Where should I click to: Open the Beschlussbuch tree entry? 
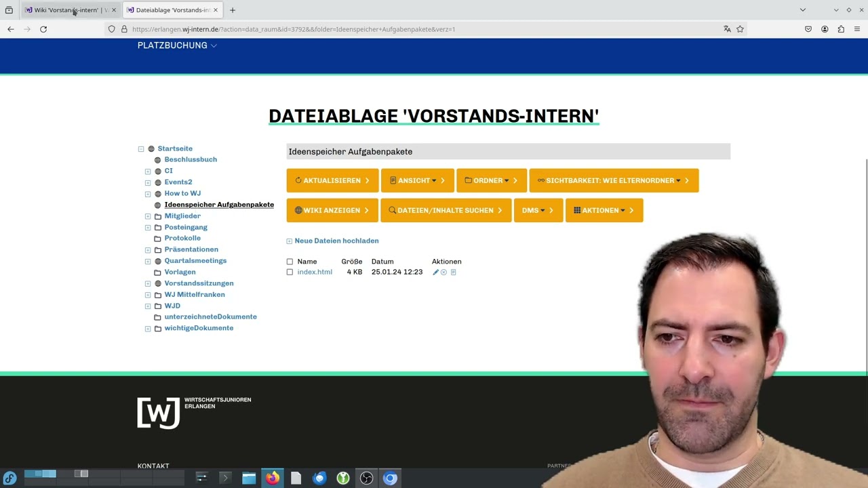coord(191,159)
